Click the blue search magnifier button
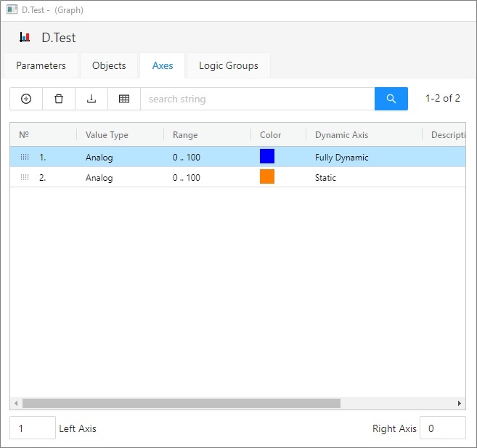Image resolution: width=477 pixels, height=448 pixels. tap(391, 99)
